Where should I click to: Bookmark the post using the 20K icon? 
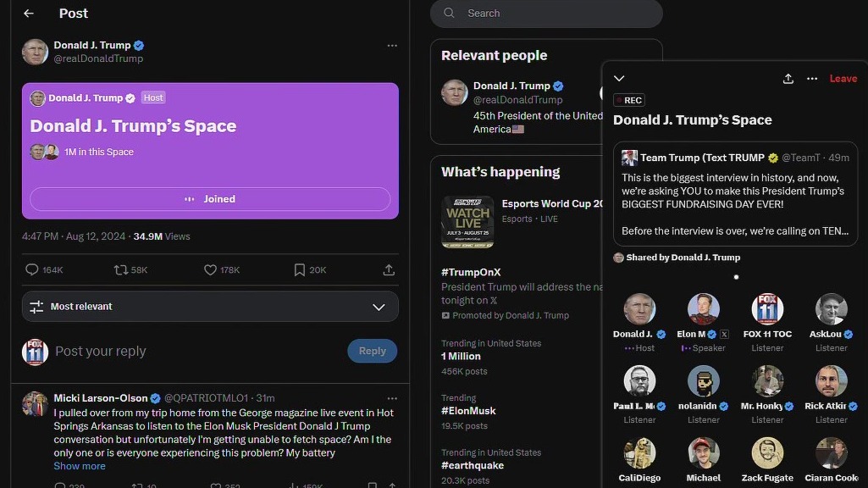coord(300,269)
